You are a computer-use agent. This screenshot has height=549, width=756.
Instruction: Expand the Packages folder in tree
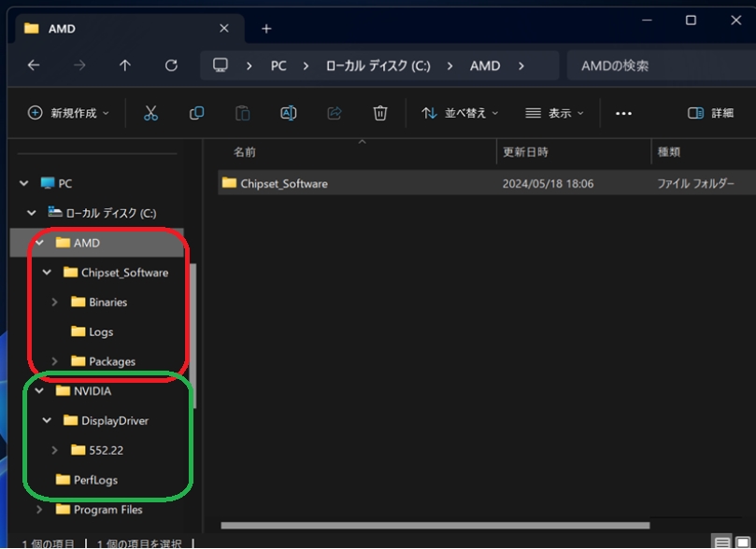54,361
